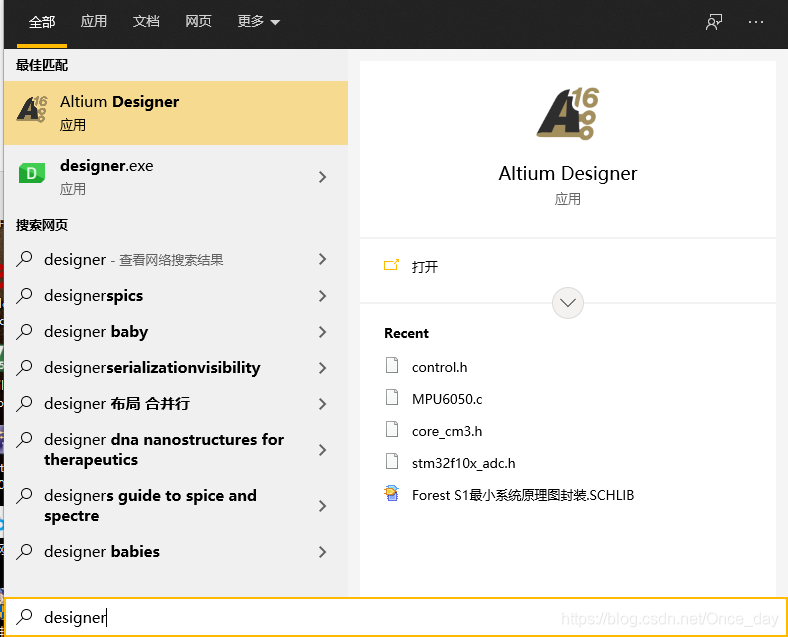Open recent file stm32f10x_adc.h
The height and width of the screenshot is (637, 788).
click(463, 463)
